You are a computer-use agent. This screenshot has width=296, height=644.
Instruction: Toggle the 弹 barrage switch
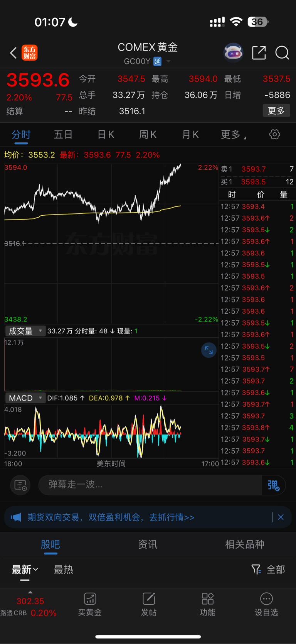273,485
